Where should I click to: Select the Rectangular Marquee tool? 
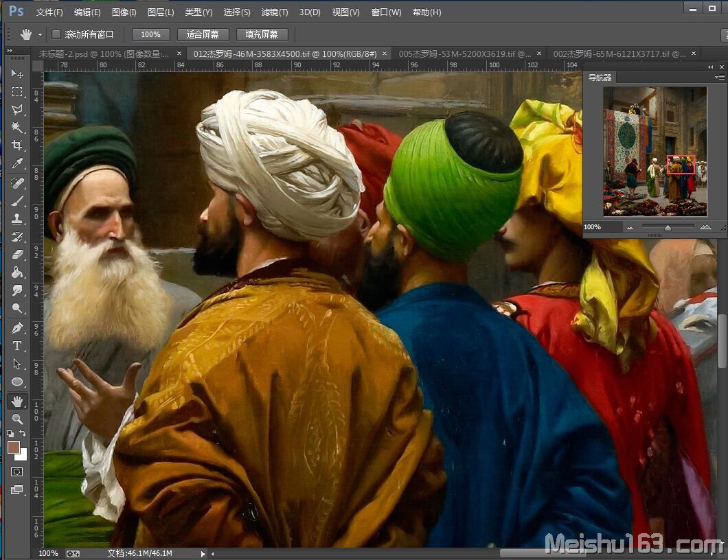pos(17,92)
